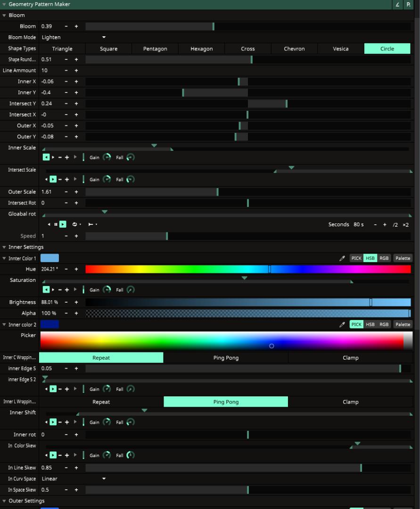
Task: Set Inner C Wrapping to Clamp
Action: (351, 358)
